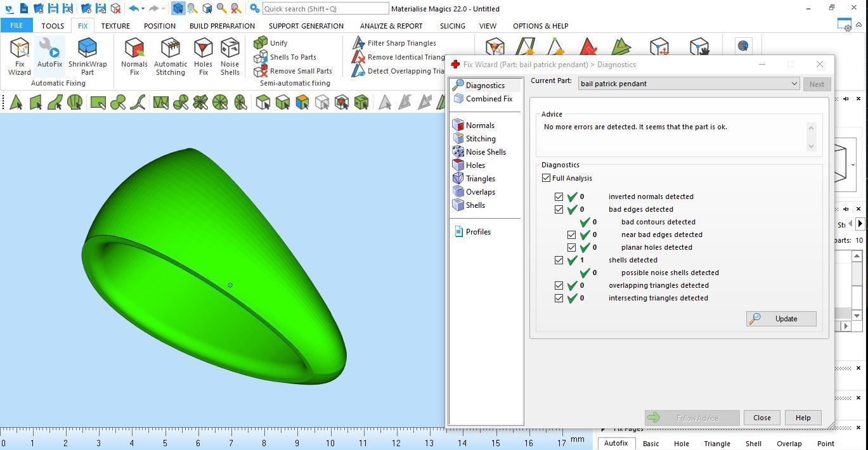Click the globe icon in the ribbon
This screenshot has width=868, height=450.
pos(743,46)
